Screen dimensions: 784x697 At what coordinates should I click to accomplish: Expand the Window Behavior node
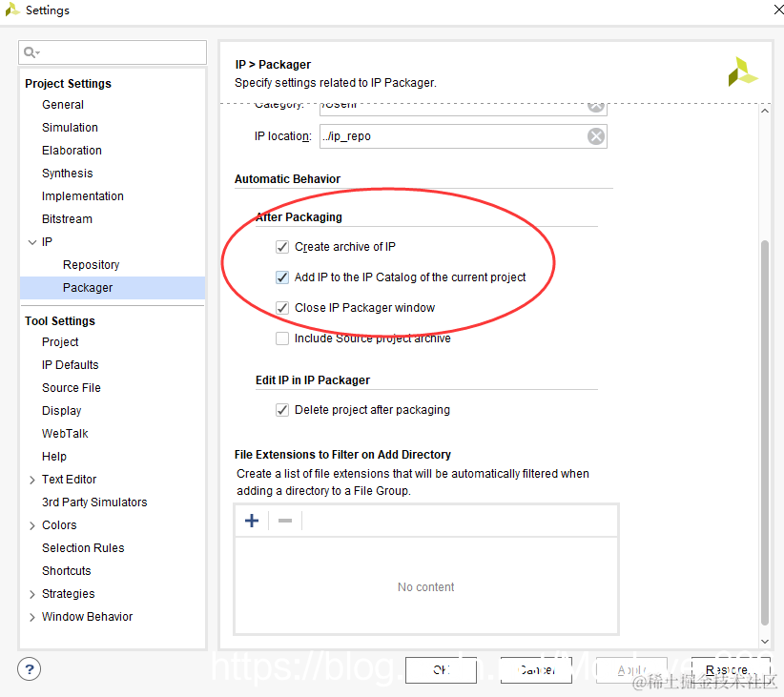click(x=32, y=617)
